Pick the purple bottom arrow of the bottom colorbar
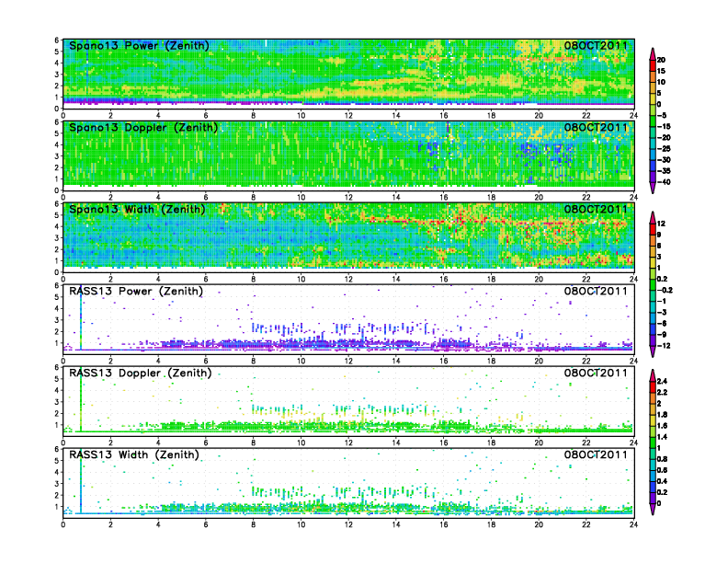 pos(653,509)
